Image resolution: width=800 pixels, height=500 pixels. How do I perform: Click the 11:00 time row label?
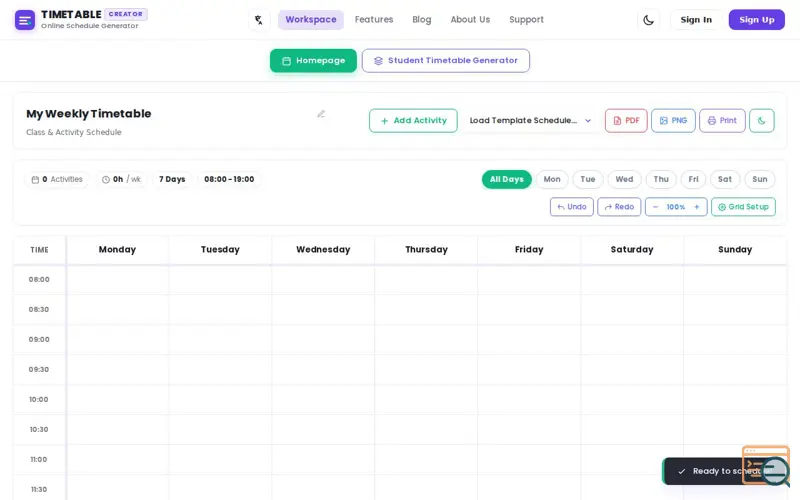click(39, 460)
